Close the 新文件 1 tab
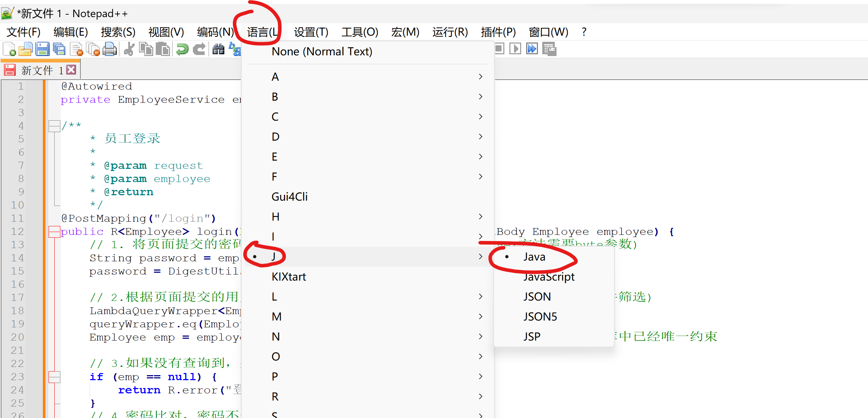Image resolution: width=868 pixels, height=418 pixels. pos(71,70)
